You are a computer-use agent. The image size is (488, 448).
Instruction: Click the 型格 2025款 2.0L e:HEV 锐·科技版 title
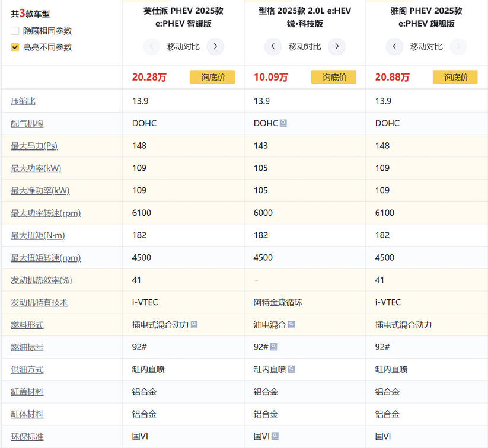(x=305, y=17)
